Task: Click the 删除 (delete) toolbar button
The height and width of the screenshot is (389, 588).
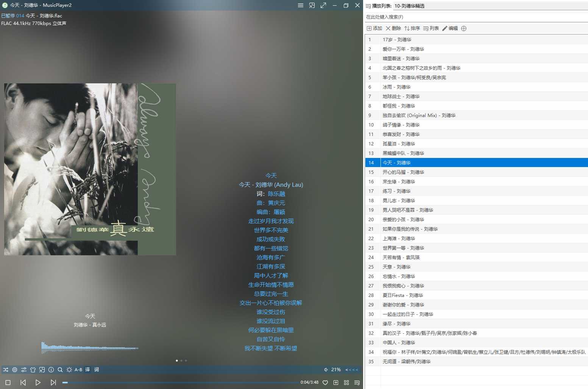Action: coord(393,28)
